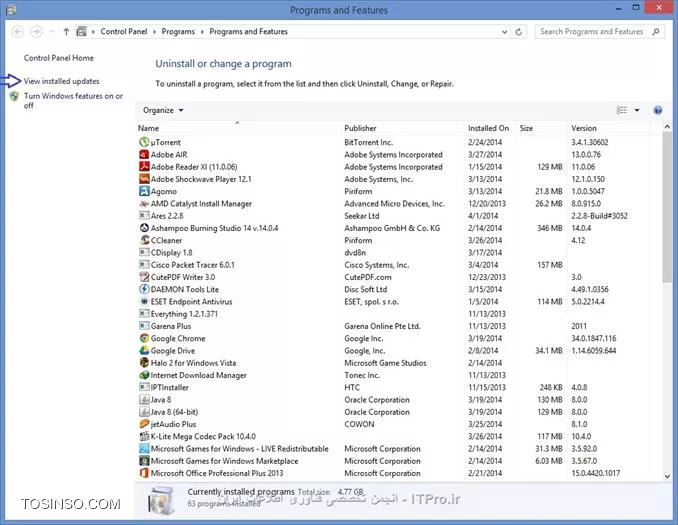
Task: Click the scrollbar up arrow
Action: coord(667,127)
